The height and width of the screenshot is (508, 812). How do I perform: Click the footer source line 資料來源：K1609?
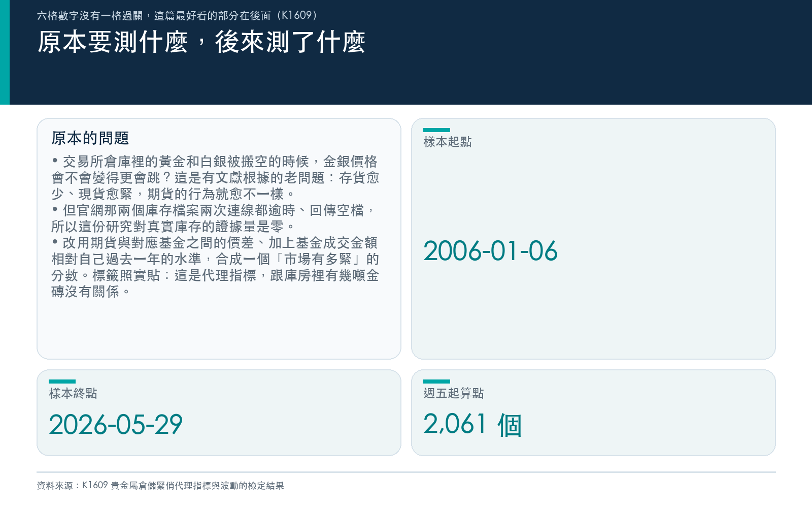[160, 486]
